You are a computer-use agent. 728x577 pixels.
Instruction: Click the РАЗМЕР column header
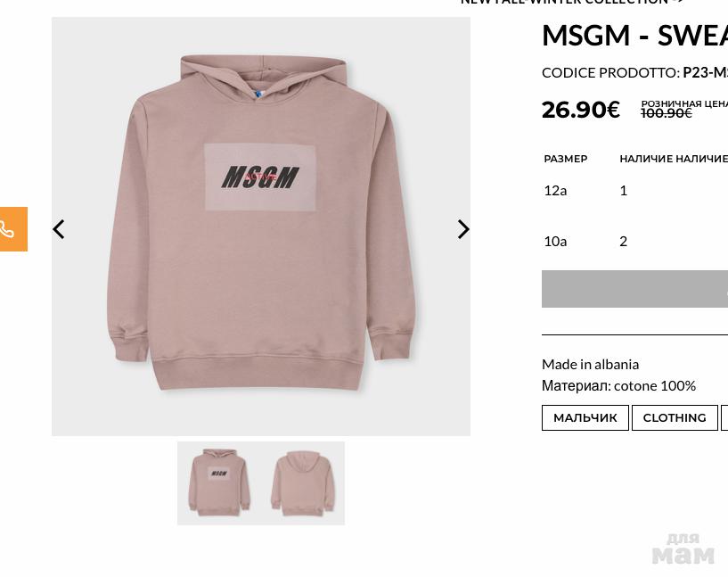tap(566, 159)
